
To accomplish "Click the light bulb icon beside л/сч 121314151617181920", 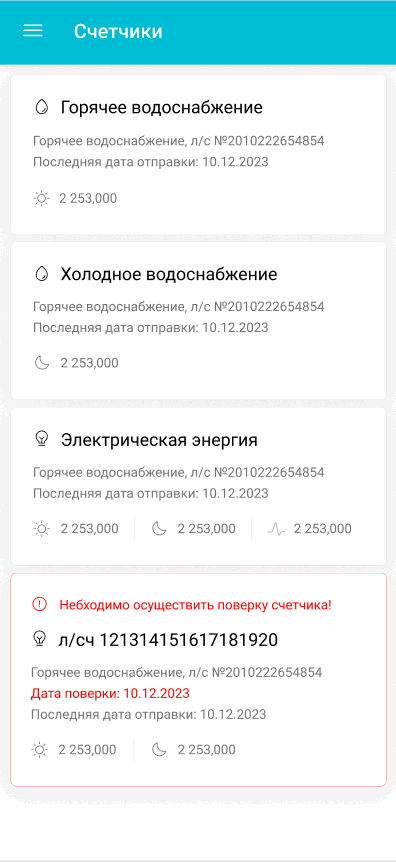I will [x=40, y=639].
